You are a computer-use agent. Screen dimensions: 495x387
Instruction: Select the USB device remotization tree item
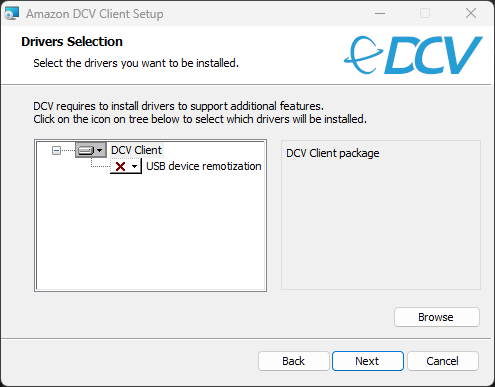click(204, 166)
